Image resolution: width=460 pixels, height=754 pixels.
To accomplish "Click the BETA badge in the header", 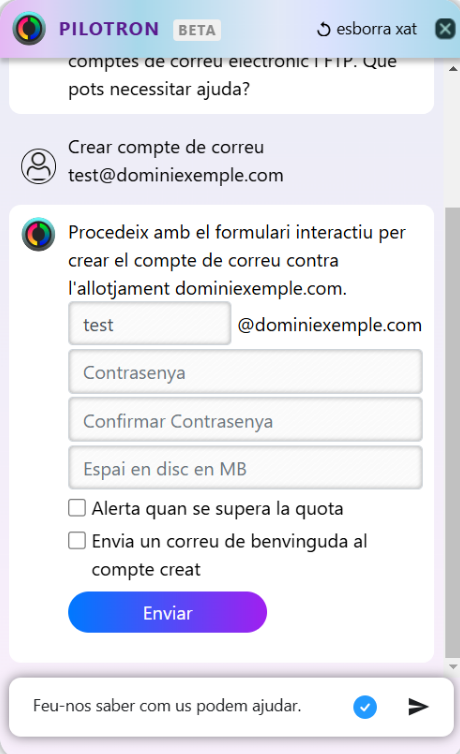I will coord(197,30).
